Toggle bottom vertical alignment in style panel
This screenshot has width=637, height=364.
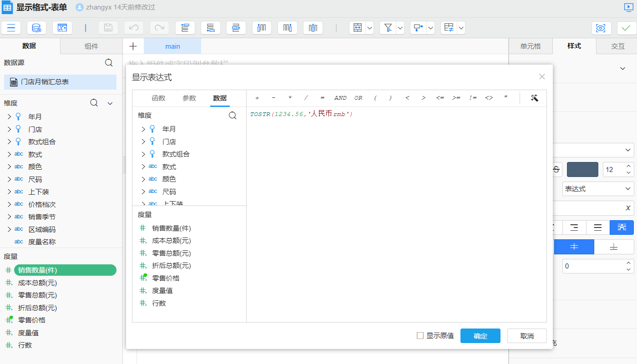pyautogui.click(x=614, y=247)
